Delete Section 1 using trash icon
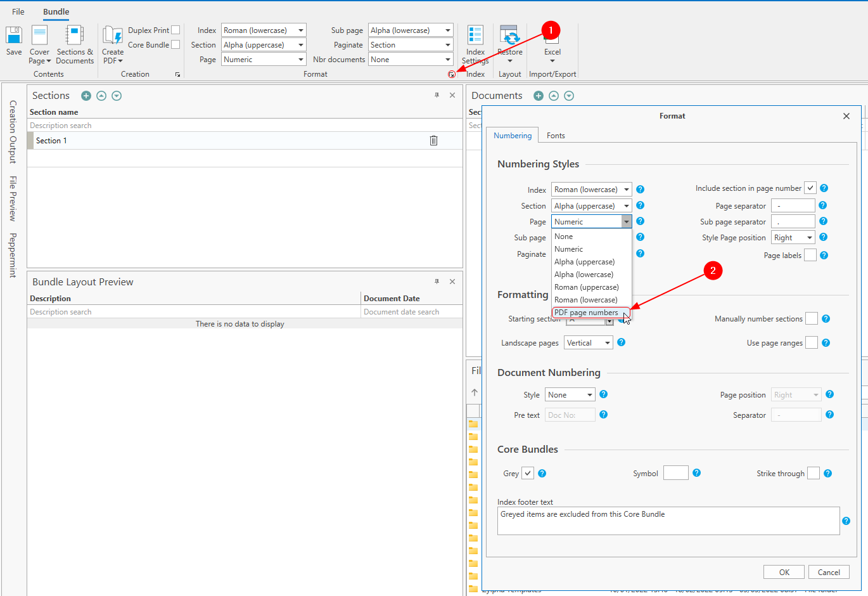This screenshot has width=868, height=596. (x=433, y=141)
